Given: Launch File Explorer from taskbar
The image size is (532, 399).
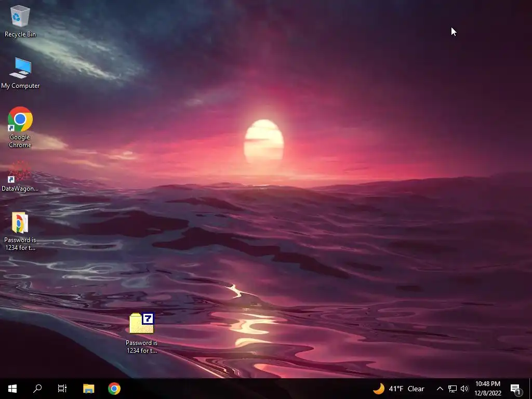Looking at the screenshot, I should [x=88, y=389].
